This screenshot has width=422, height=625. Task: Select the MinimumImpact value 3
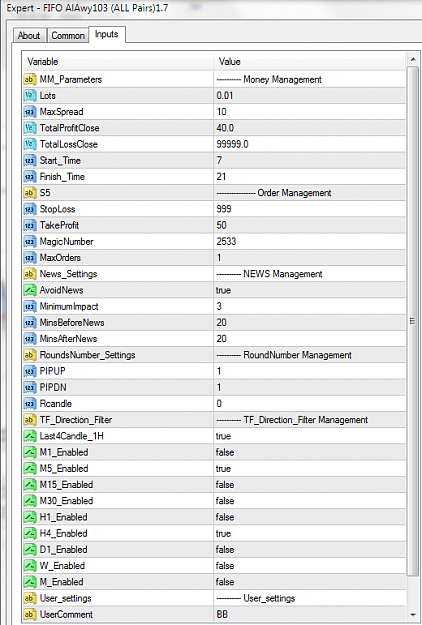[219, 307]
